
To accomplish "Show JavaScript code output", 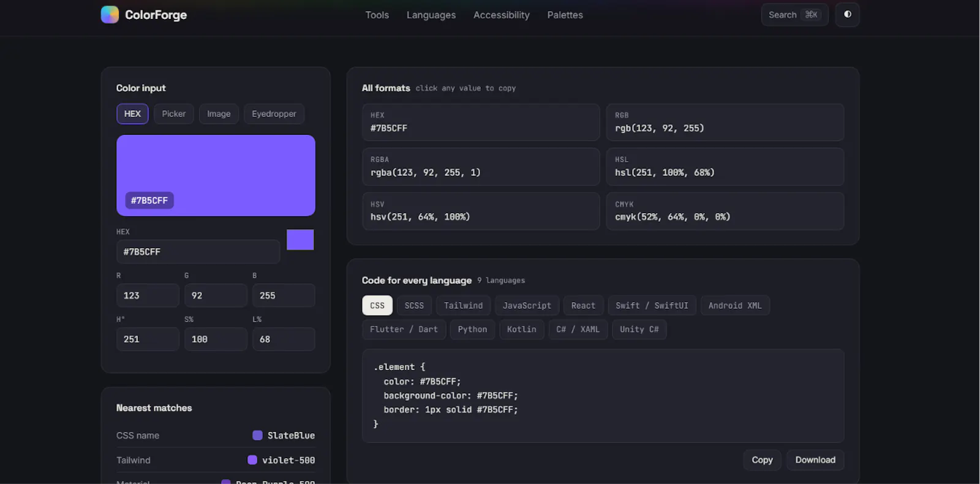I will 527,306.
